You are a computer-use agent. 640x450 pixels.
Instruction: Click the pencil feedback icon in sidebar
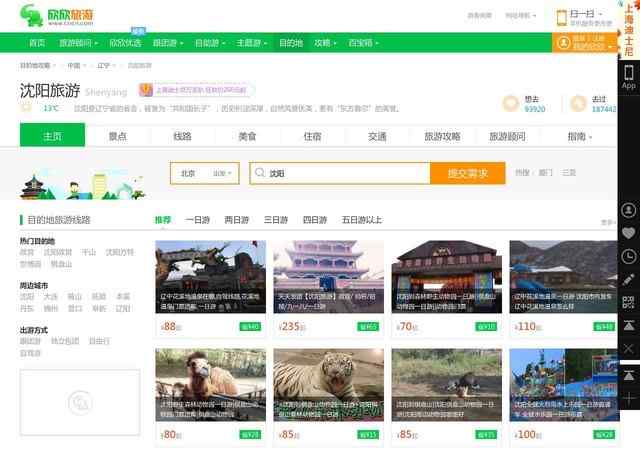(x=629, y=280)
